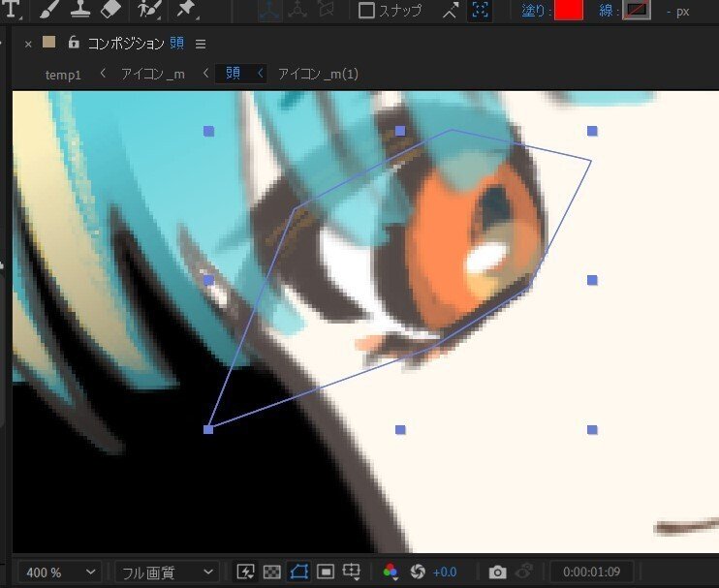Open the 400 % magnification dropdown
The height and width of the screenshot is (588, 719).
60,572
